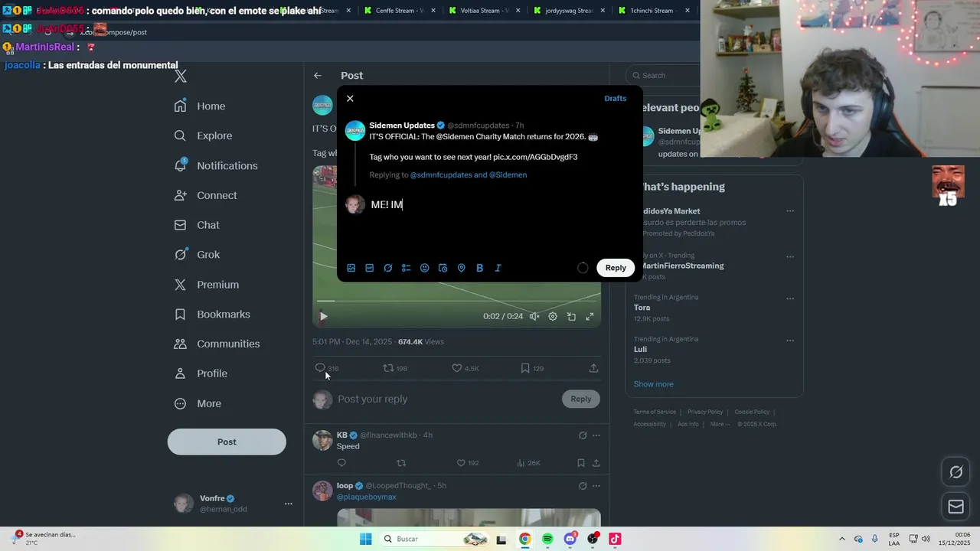The image size is (980, 551).
Task: Open Drafts in the compose dialog
Action: coord(615,99)
